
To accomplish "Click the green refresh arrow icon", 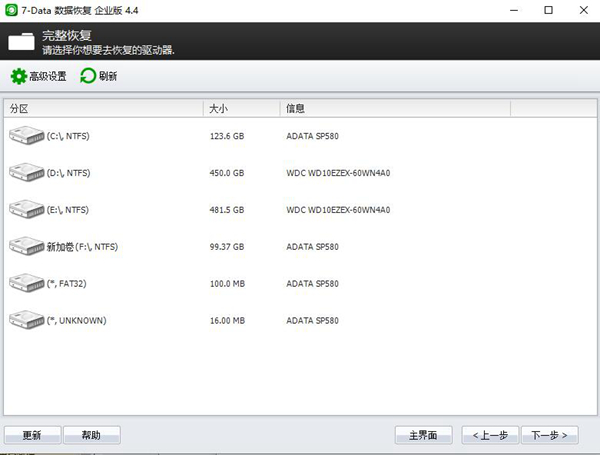I will pos(88,76).
